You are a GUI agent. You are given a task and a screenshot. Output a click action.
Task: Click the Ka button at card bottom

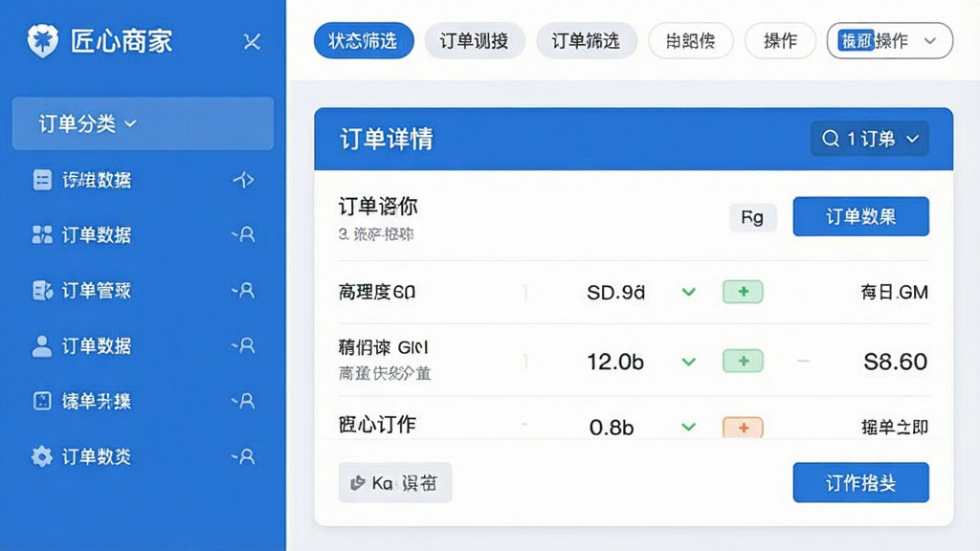click(x=395, y=482)
